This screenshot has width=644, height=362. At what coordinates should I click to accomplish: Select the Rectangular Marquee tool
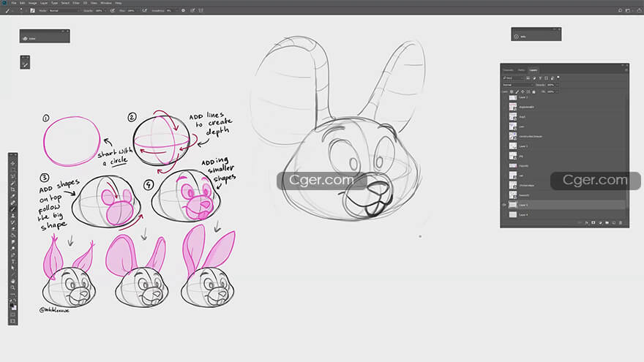(12, 170)
